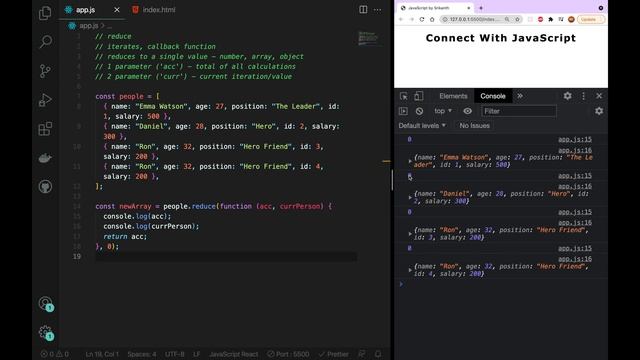Open the Source Control view
640x360 pixels.
pos(45,71)
